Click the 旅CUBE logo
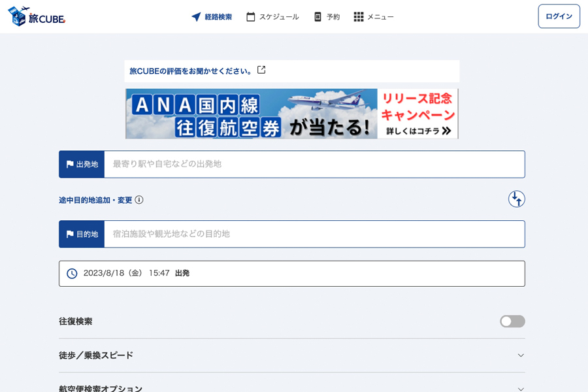 (37, 16)
